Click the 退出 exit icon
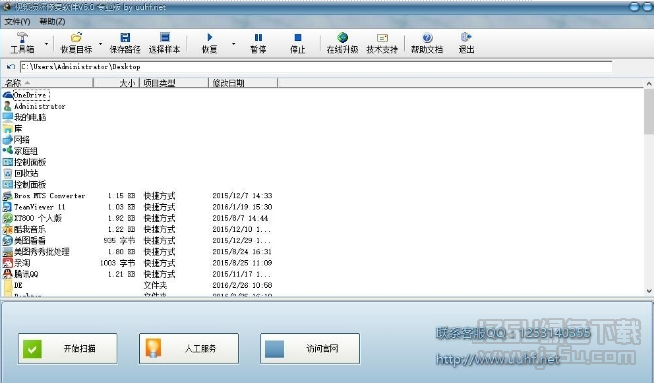Screen dimensions: 654x383 (x=466, y=38)
